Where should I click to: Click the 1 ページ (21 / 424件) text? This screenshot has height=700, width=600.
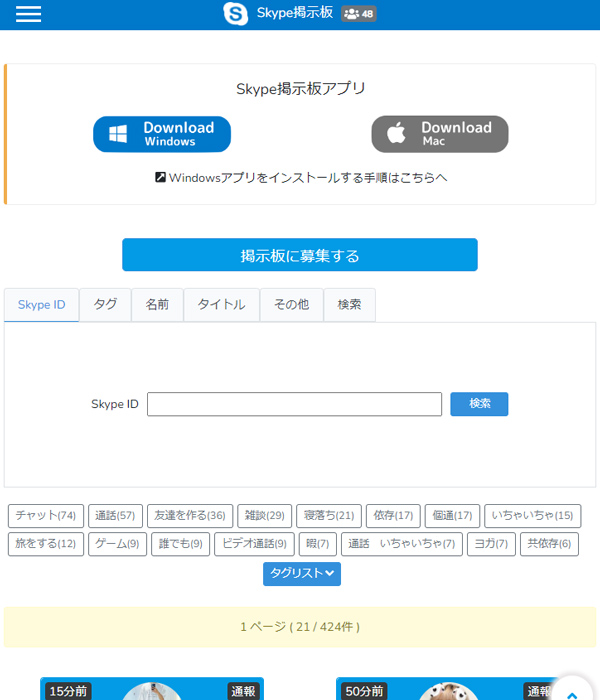(300, 627)
